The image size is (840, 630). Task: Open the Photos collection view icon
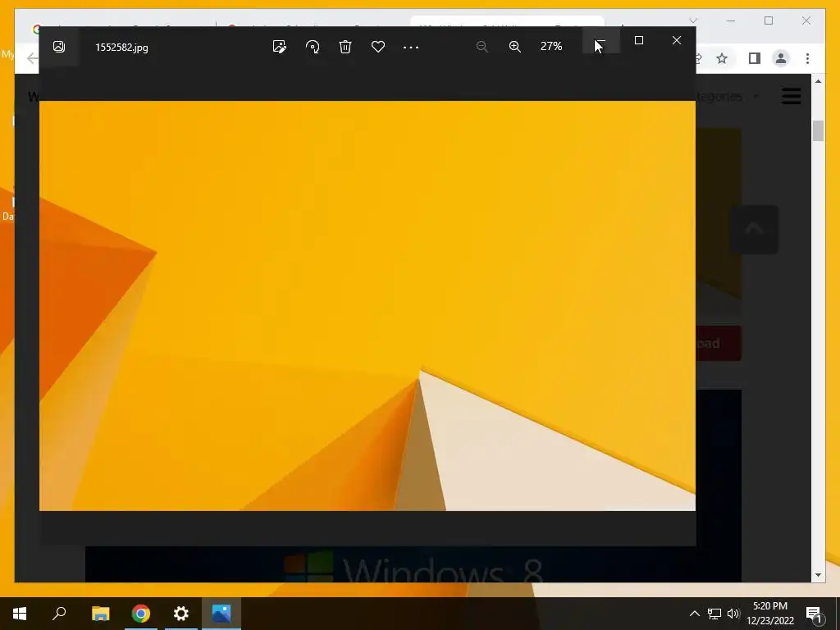pyautogui.click(x=59, y=47)
